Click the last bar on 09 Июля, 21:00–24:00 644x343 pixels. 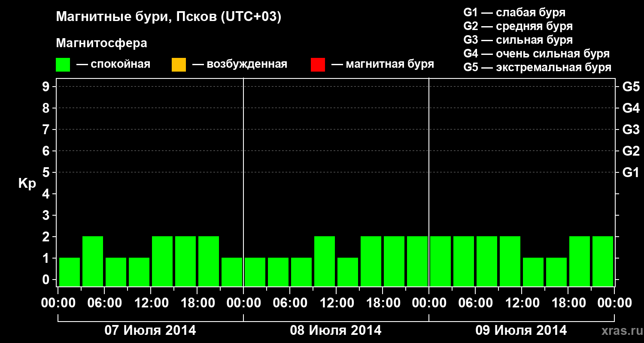click(x=603, y=261)
